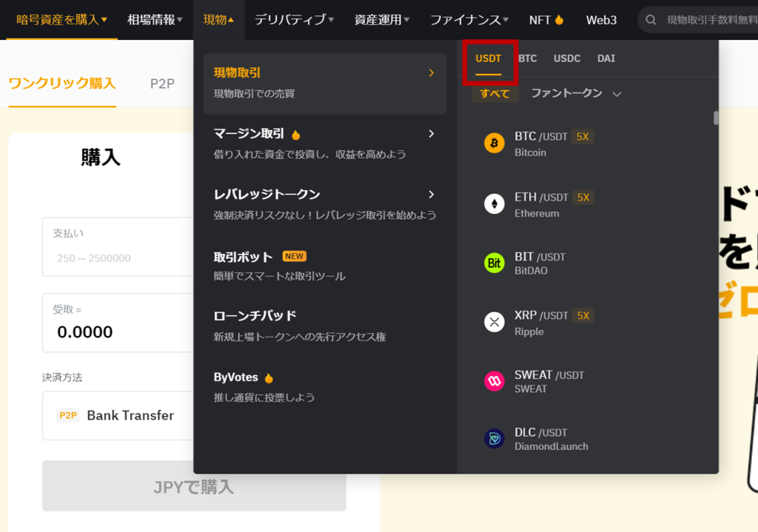Screen dimensions: 758x532
Task: Switch to the BTC market tab
Action: pos(528,58)
